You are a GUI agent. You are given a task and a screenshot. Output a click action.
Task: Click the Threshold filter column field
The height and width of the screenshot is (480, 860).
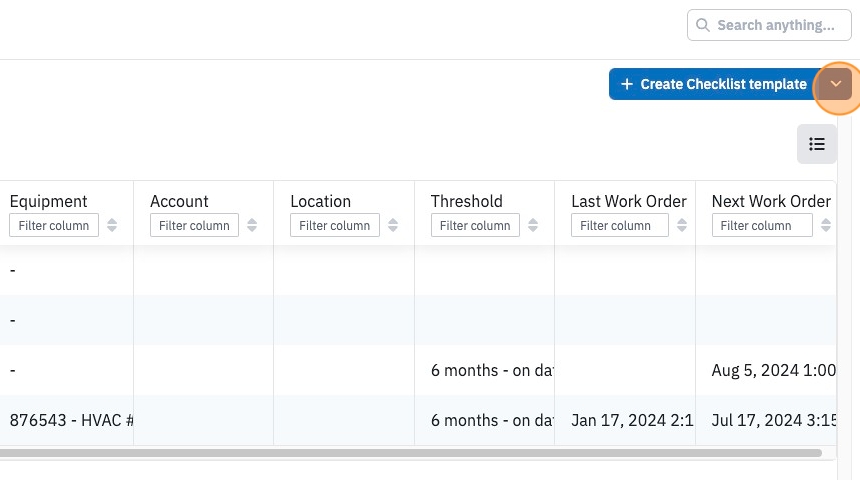coord(475,225)
